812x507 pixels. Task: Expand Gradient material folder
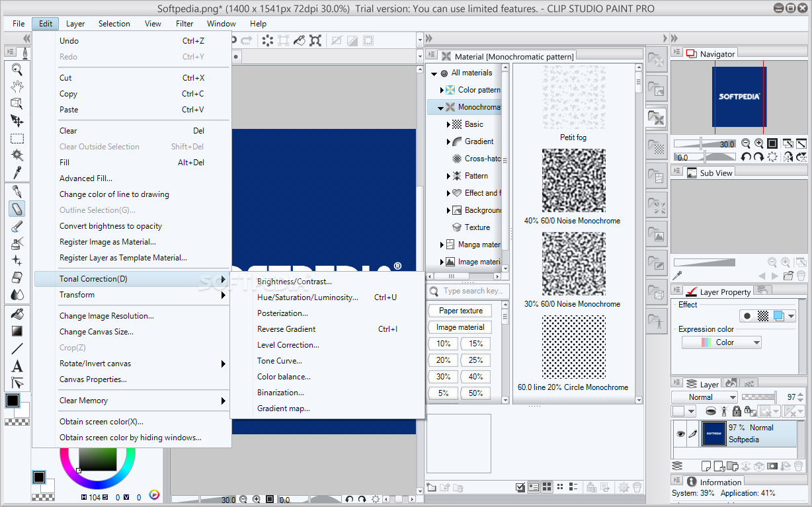click(449, 141)
